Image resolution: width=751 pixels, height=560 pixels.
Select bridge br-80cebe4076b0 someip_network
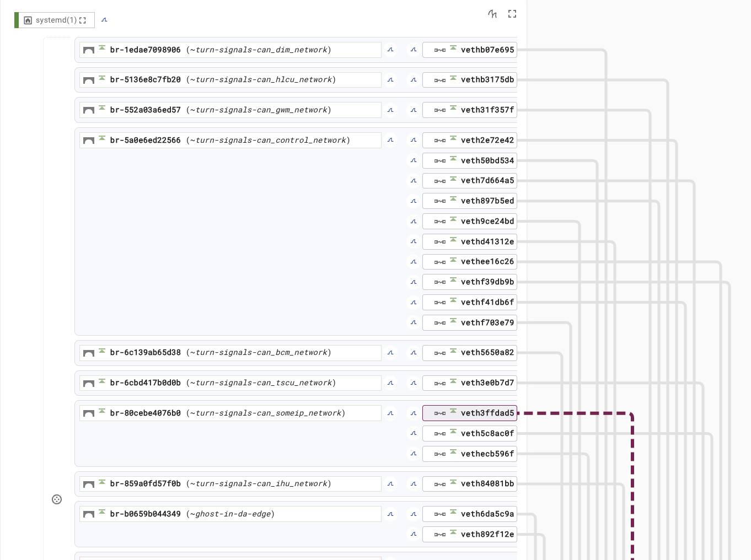coord(230,413)
